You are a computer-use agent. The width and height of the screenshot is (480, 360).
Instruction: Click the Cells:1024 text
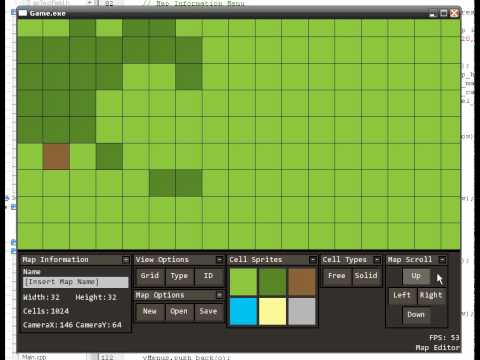point(46,311)
